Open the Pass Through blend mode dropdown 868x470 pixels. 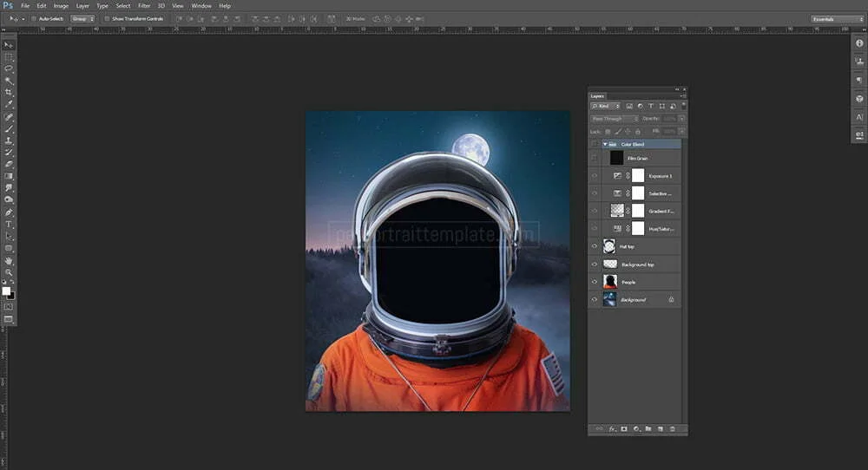tap(615, 118)
